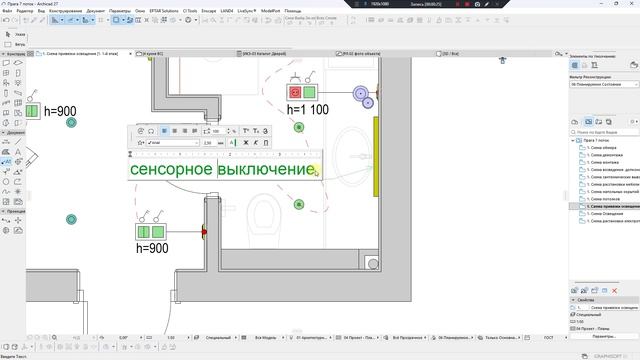This screenshot has width=640, height=360.
Task: Select the first design filter icon in the right panel
Action: (x=575, y=65)
